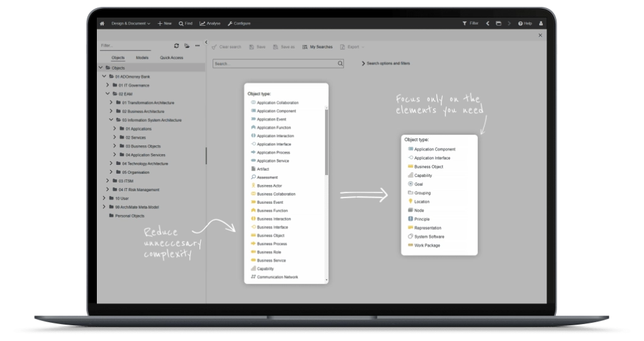Open the three-dots more options menu
The image size is (644, 341).
[x=197, y=45]
